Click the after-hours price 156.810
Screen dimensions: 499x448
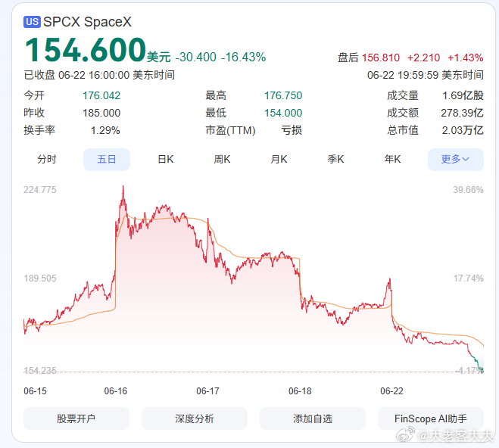tap(381, 58)
